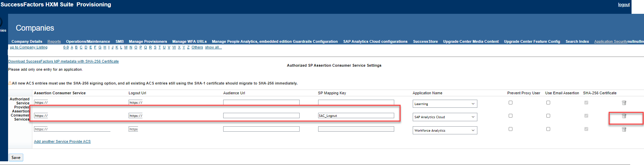Click the Companies page heading
644x165 pixels.
tap(35, 28)
